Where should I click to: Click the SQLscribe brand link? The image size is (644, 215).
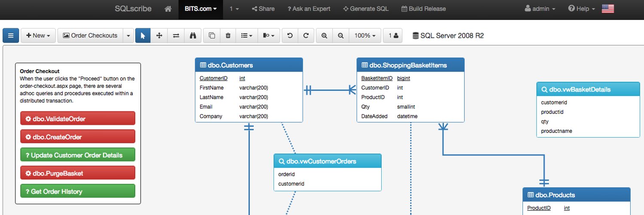pyautogui.click(x=132, y=9)
